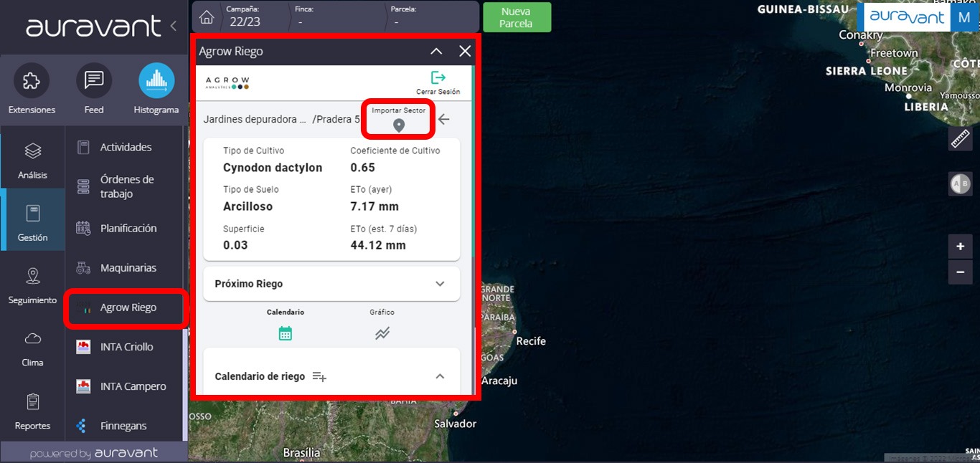The height and width of the screenshot is (463, 980).
Task: Open the M user profile avatar
Action: [x=964, y=17]
